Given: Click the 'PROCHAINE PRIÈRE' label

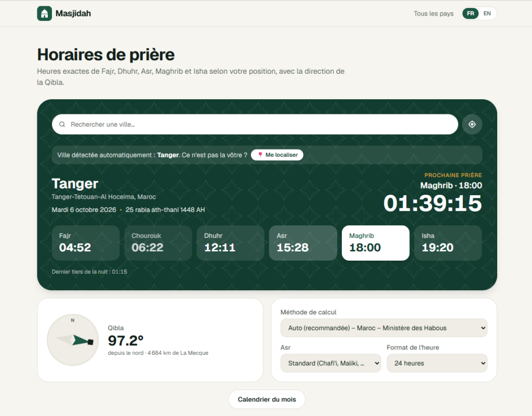Looking at the screenshot, I should coord(453,176).
